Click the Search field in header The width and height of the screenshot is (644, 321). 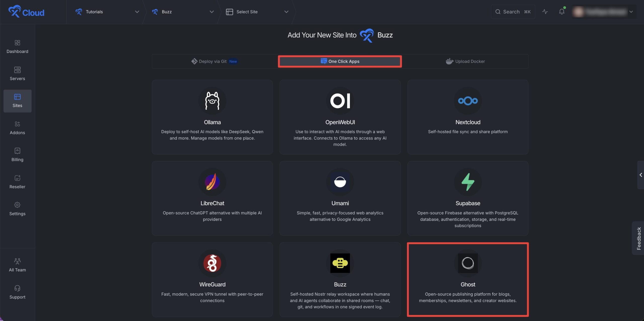[513, 12]
